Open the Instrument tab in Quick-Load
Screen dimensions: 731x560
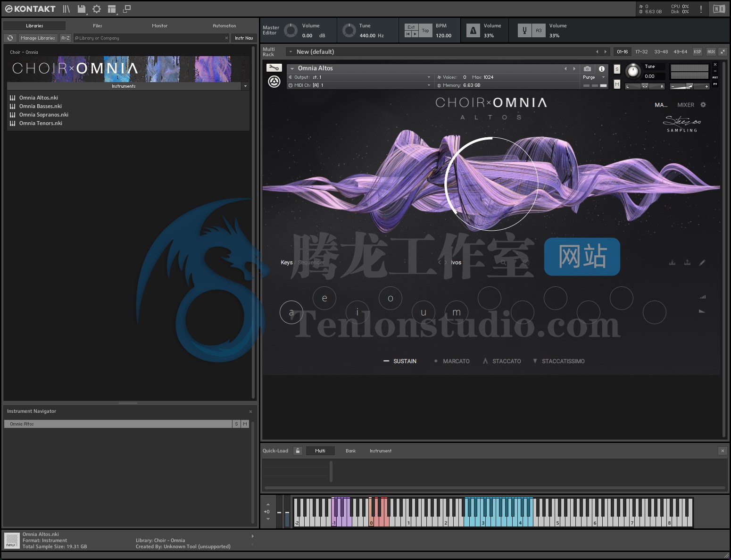click(x=381, y=451)
